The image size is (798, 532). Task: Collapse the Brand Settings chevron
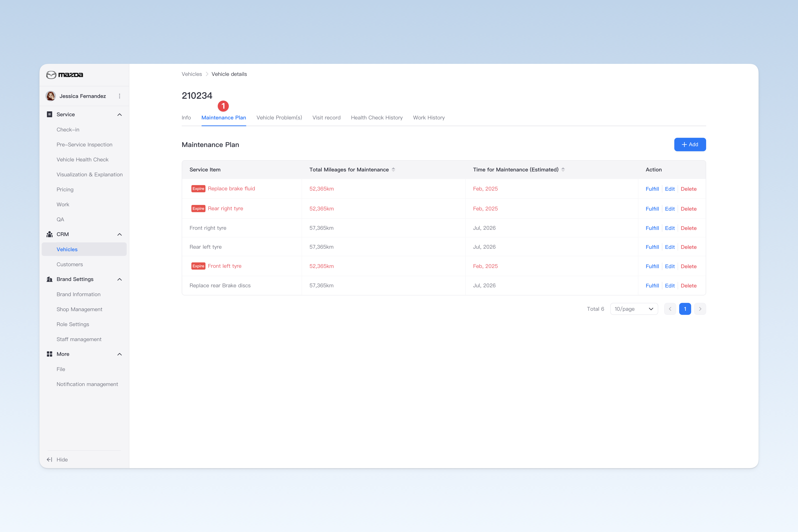click(x=119, y=279)
